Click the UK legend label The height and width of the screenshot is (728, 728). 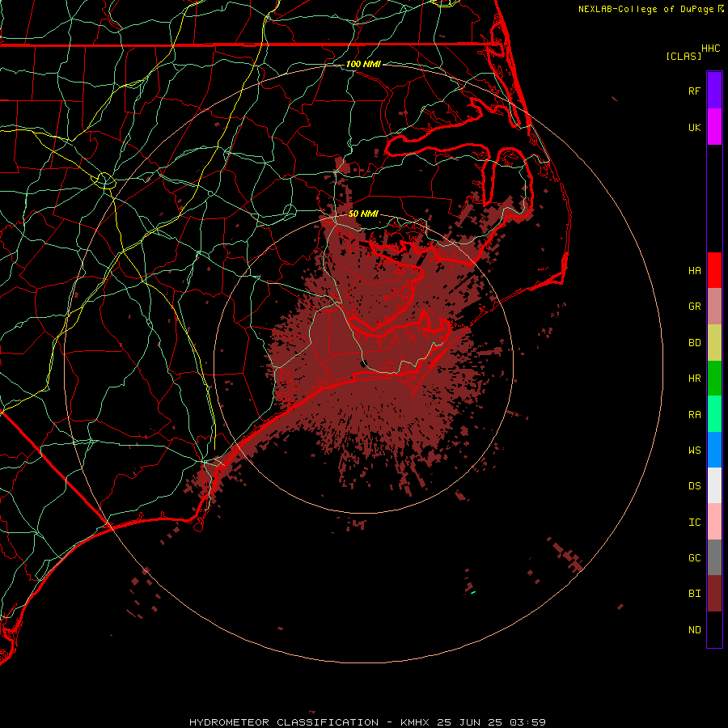click(x=695, y=127)
